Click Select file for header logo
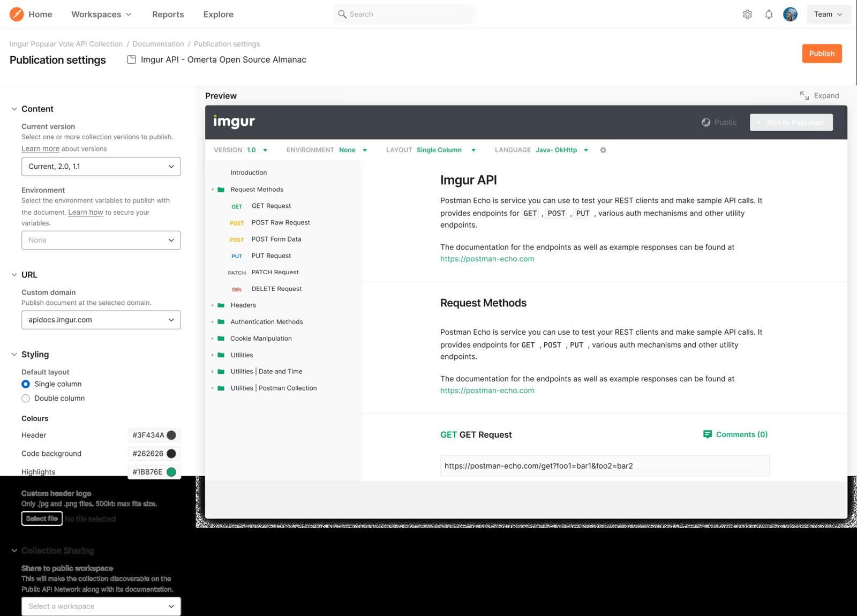857x616 pixels. tap(42, 519)
